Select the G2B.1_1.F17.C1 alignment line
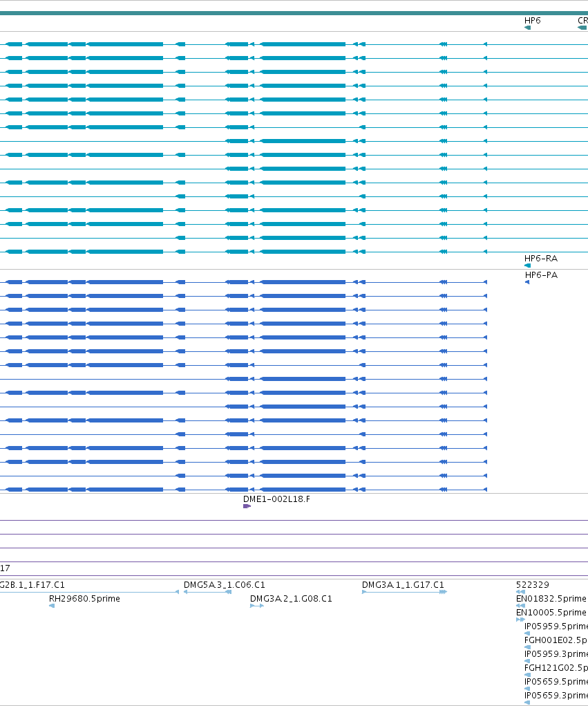The image size is (588, 706). click(90, 592)
